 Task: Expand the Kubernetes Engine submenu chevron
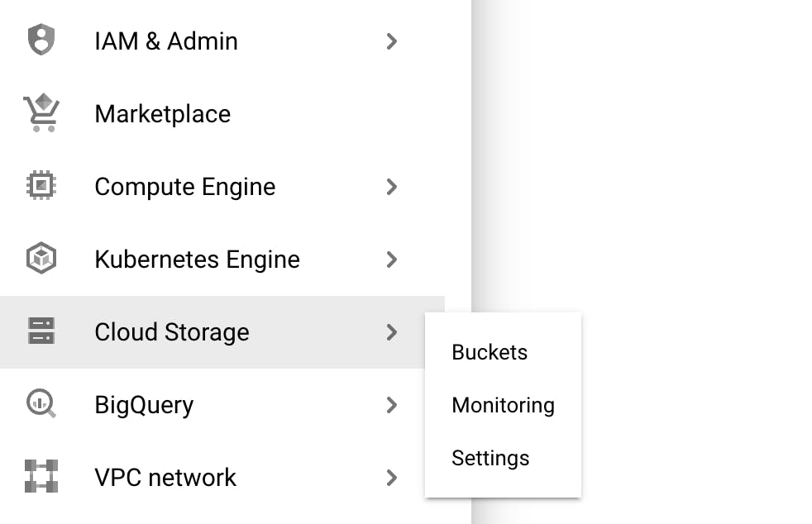click(392, 259)
